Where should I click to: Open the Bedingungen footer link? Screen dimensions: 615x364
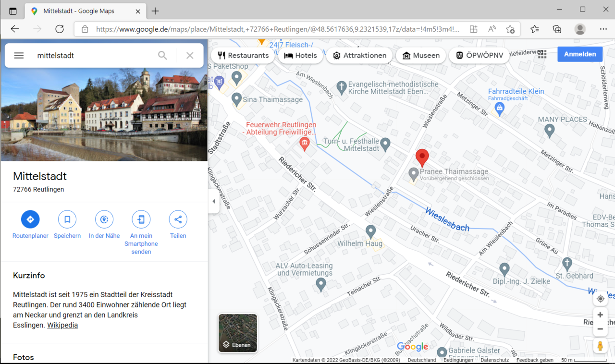(458, 360)
